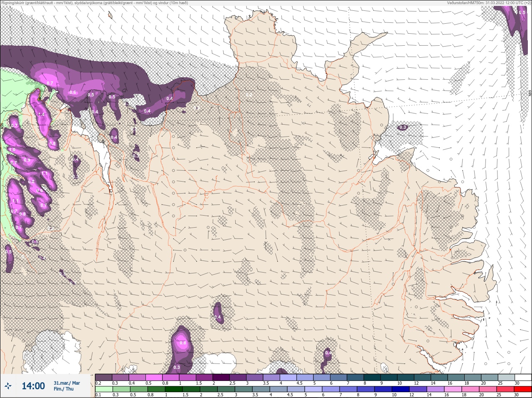The image size is (532, 398).
Task: Click the Veðurstofan/HM750m model run timestamp
Action: pos(488,3)
